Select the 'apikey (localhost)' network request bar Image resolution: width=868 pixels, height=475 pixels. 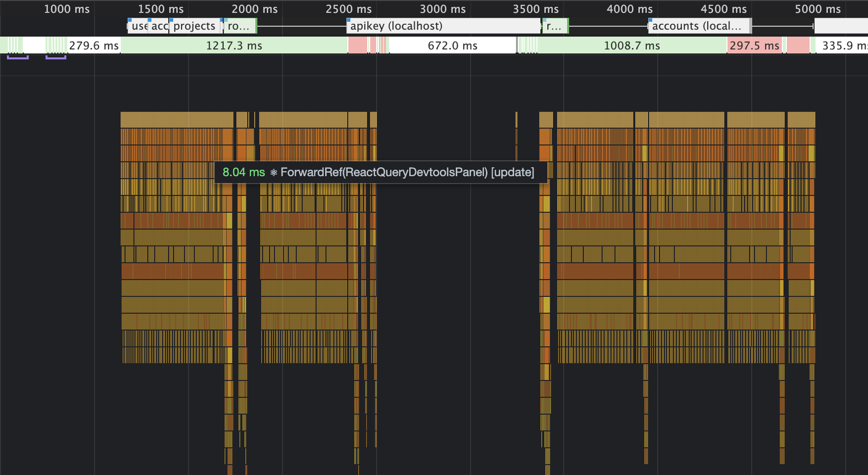coord(444,26)
